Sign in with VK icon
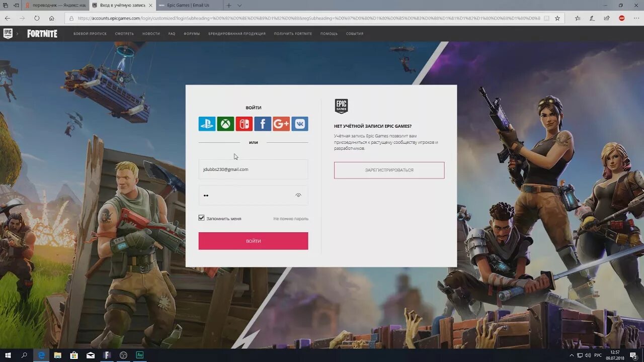The width and height of the screenshot is (644, 362). click(x=300, y=124)
